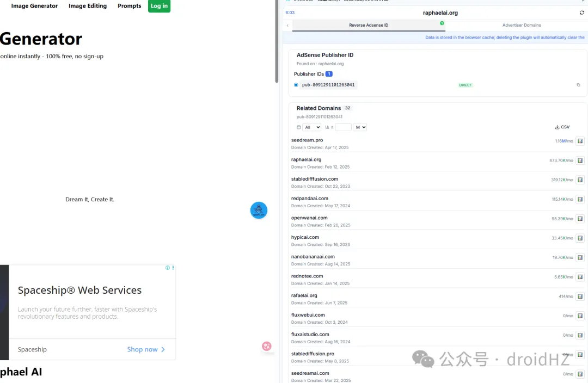
Task: View the chart icon for hypicai.com
Action: coord(580,238)
